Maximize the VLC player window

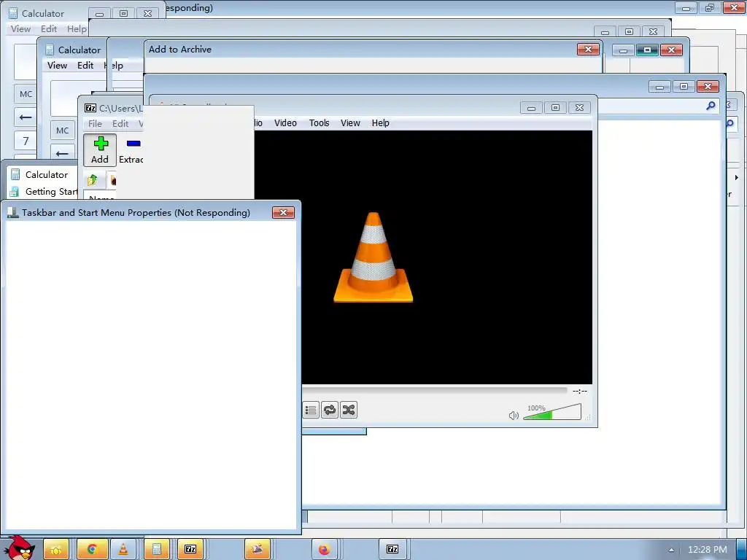click(x=555, y=108)
